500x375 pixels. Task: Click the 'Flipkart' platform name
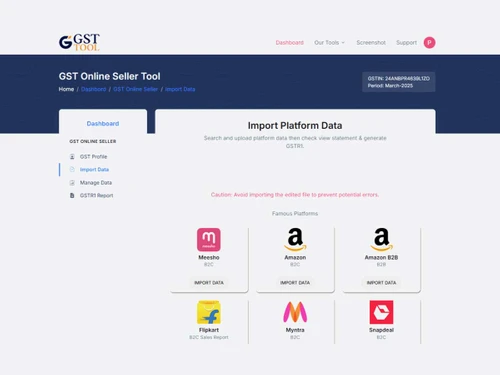tap(209, 330)
